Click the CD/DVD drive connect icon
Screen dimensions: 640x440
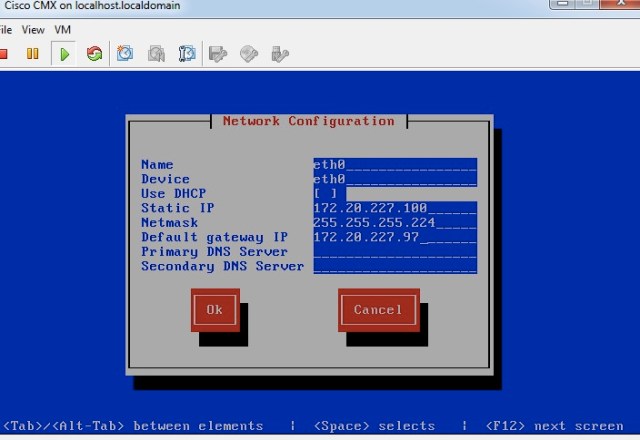250,53
